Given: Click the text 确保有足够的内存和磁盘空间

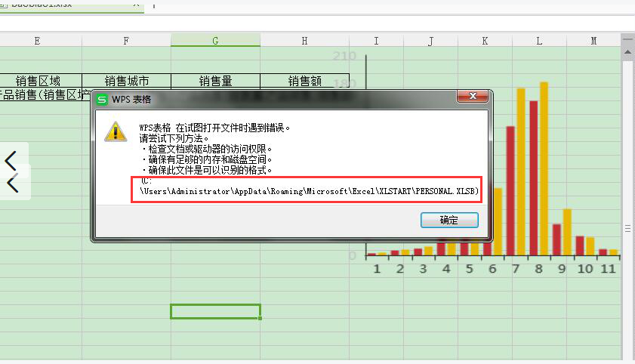Looking at the screenshot, I should pyautogui.click(x=207, y=159).
